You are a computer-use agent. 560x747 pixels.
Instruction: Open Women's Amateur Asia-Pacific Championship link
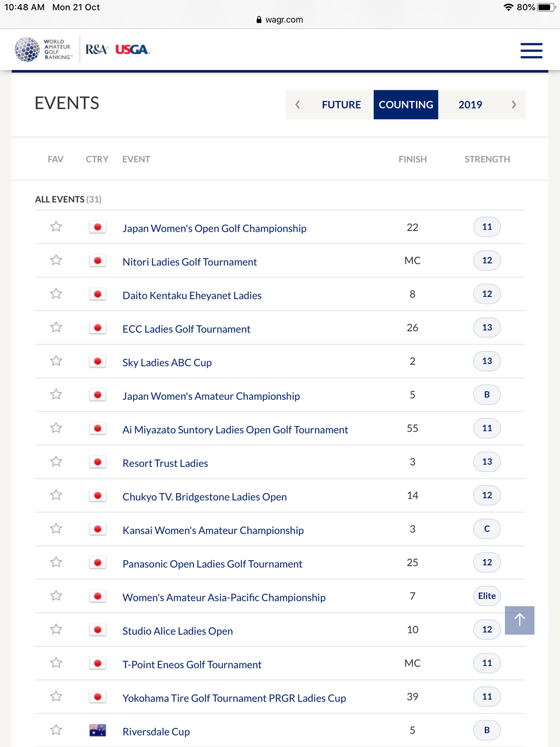tap(224, 597)
